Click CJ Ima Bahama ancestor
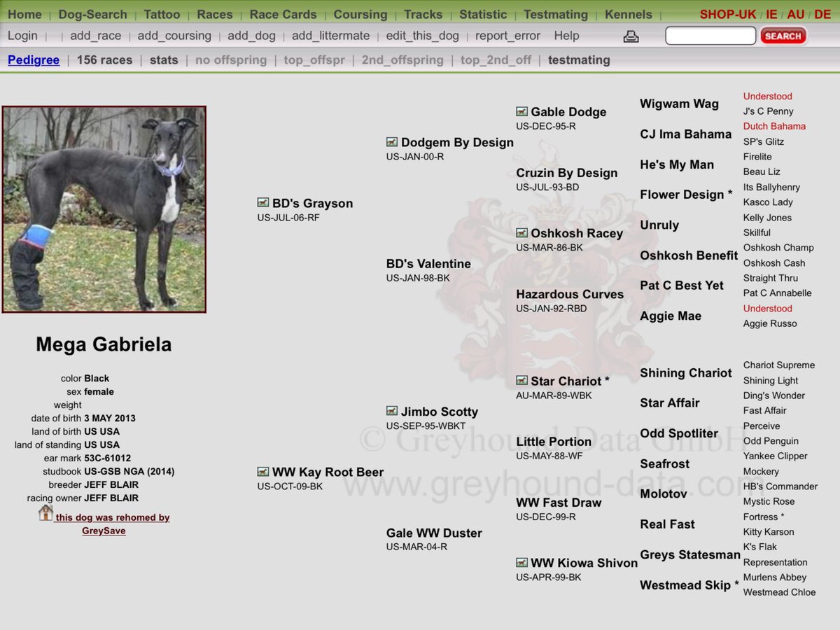840x630 pixels. (x=685, y=134)
